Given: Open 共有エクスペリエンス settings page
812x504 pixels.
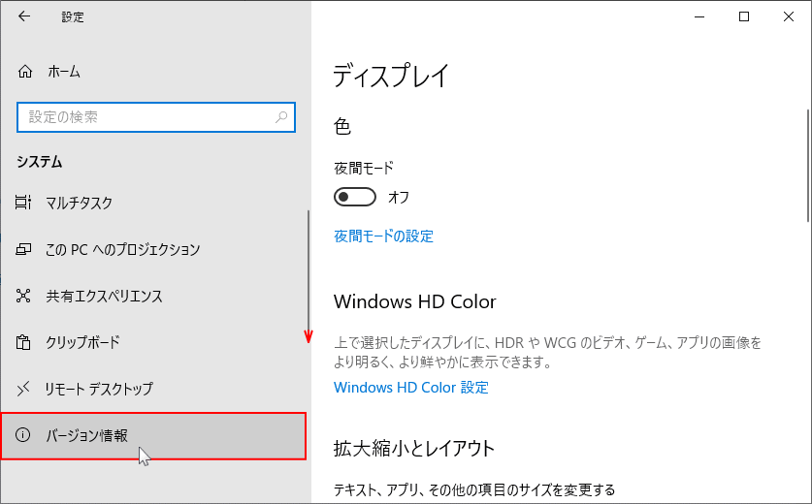Looking at the screenshot, I should point(154,296).
